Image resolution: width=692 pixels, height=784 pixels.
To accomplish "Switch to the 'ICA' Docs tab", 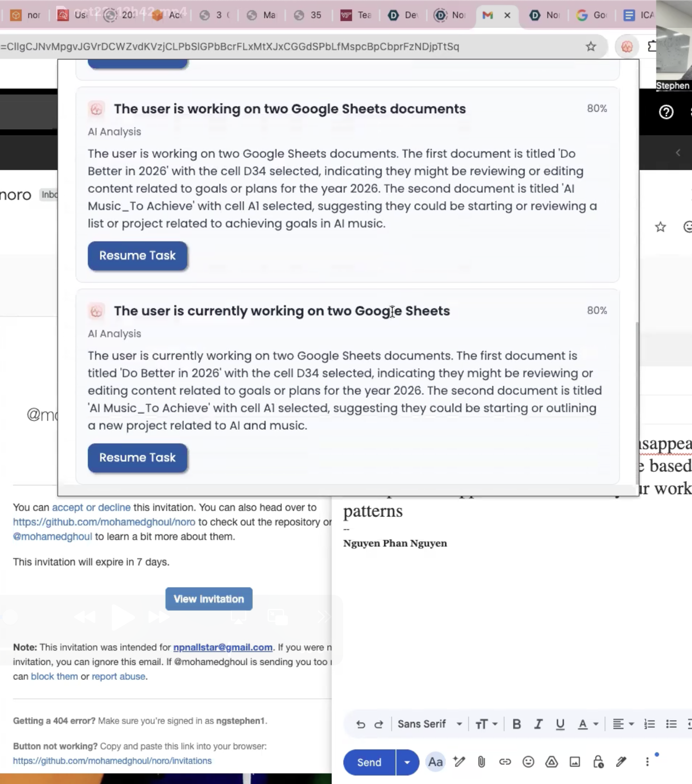I will [x=639, y=15].
